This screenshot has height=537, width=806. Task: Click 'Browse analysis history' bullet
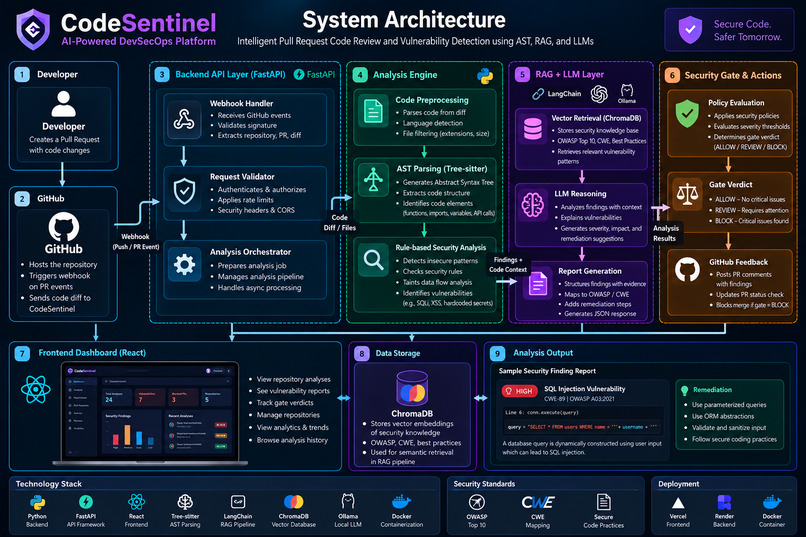[x=292, y=440]
